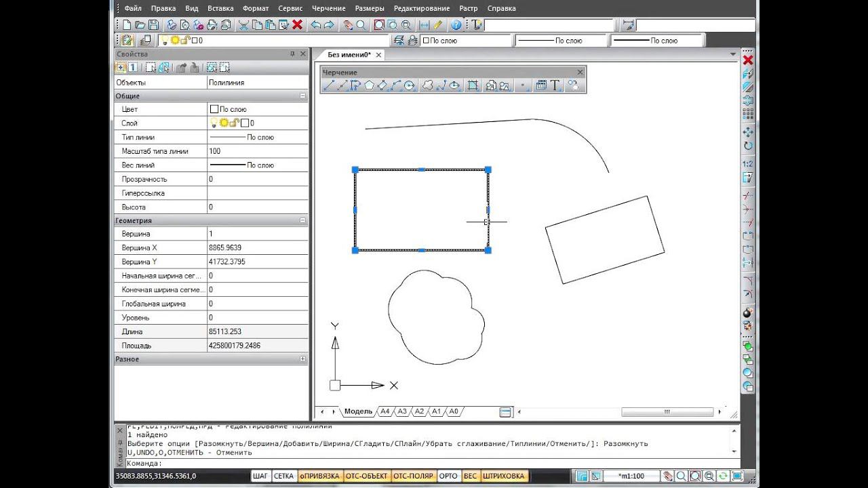Toggle ШТРИХОВКА hatch display in the status bar

pos(503,476)
